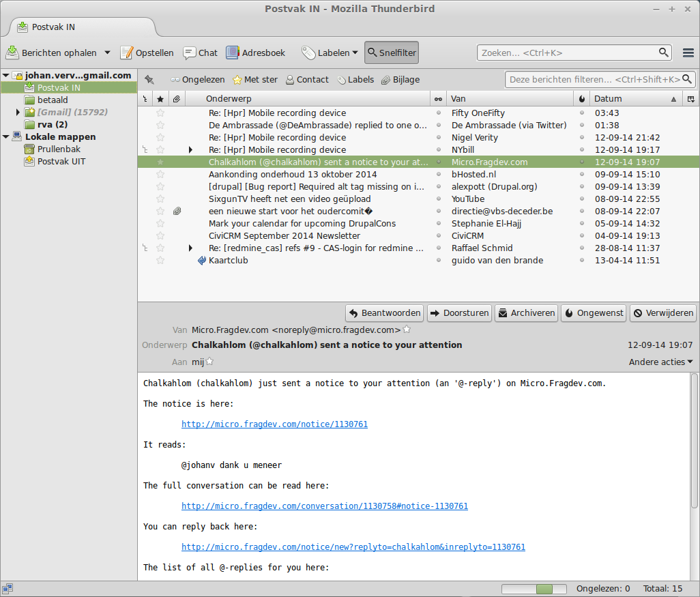Image resolution: width=700 pixels, height=597 pixels.
Task: Click the online status icon in status bar
Action: (x=8, y=589)
